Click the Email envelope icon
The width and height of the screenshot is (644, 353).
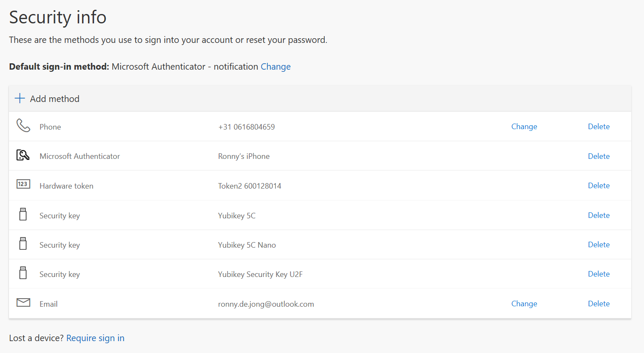(23, 302)
